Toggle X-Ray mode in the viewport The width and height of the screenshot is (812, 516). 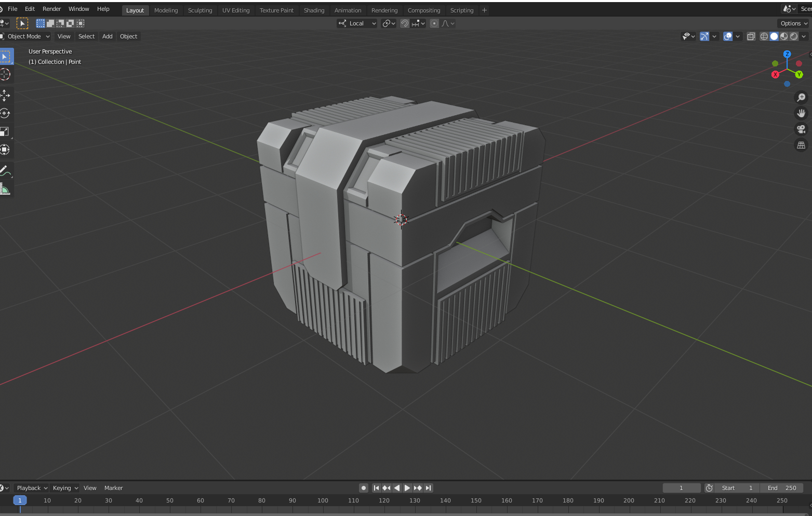[x=751, y=36]
